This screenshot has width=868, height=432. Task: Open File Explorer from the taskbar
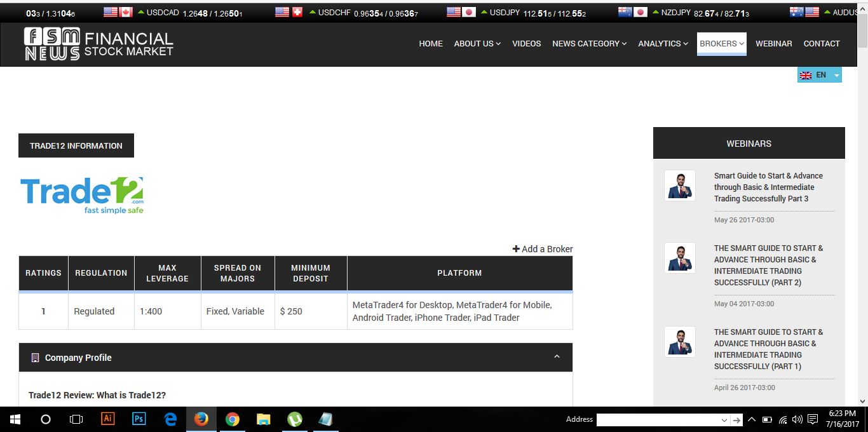263,419
